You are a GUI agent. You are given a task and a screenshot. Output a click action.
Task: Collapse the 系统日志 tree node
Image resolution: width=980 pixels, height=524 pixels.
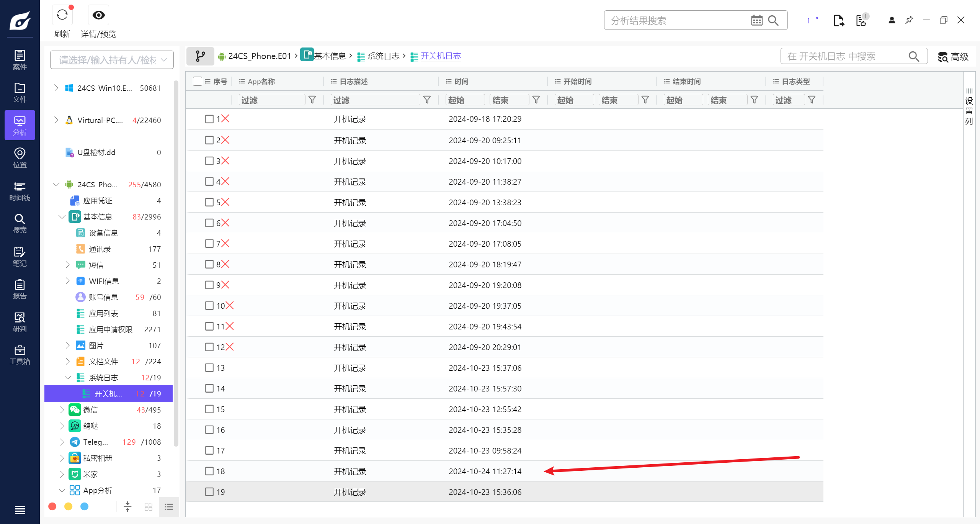pos(68,378)
